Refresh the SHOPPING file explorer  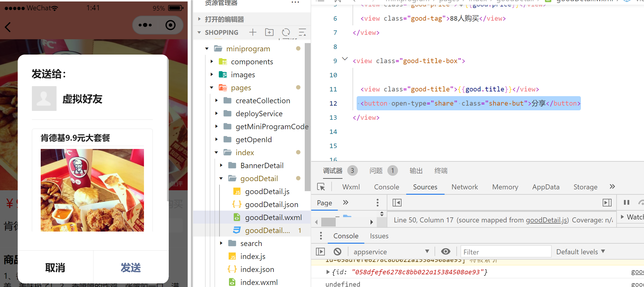coord(286,32)
